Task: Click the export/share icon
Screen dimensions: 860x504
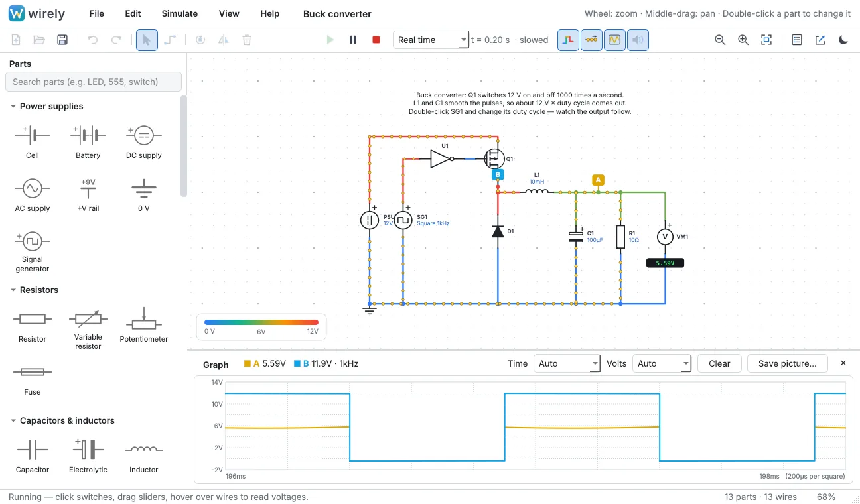Action: [820, 40]
